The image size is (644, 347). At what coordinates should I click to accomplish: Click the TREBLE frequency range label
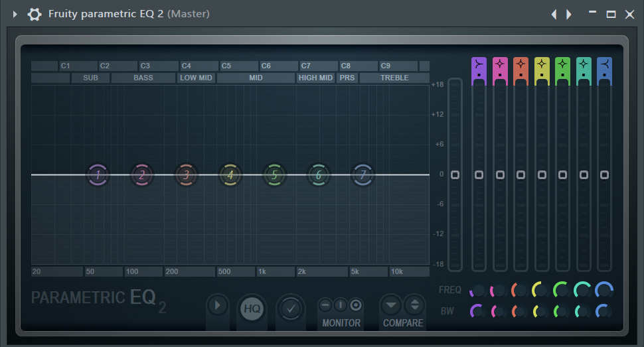[394, 78]
